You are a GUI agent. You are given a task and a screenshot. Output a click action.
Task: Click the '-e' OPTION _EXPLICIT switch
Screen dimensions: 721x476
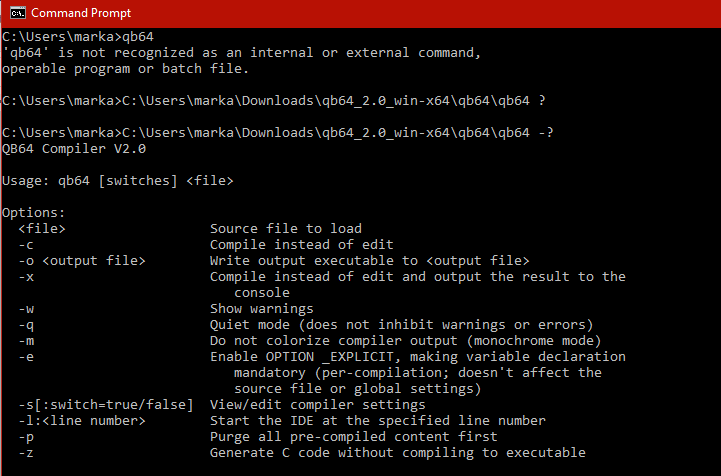click(26, 357)
